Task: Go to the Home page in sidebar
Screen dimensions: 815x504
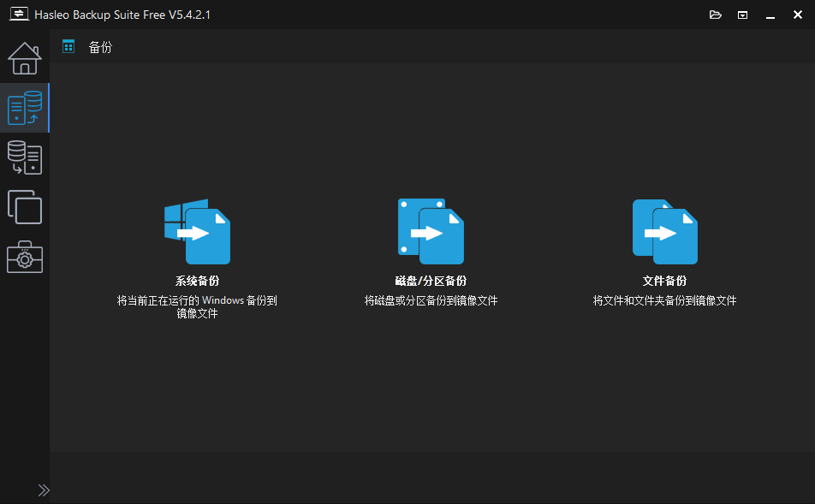Action: click(x=24, y=58)
